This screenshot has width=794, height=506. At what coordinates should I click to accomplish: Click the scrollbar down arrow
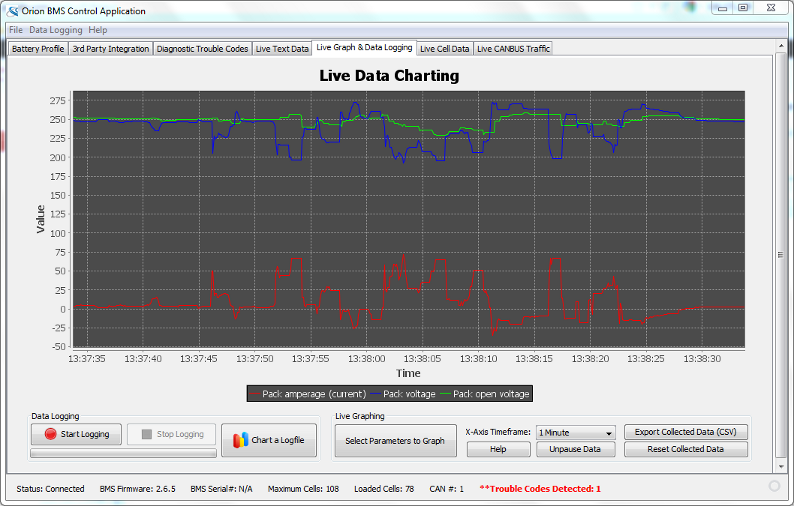point(781,466)
